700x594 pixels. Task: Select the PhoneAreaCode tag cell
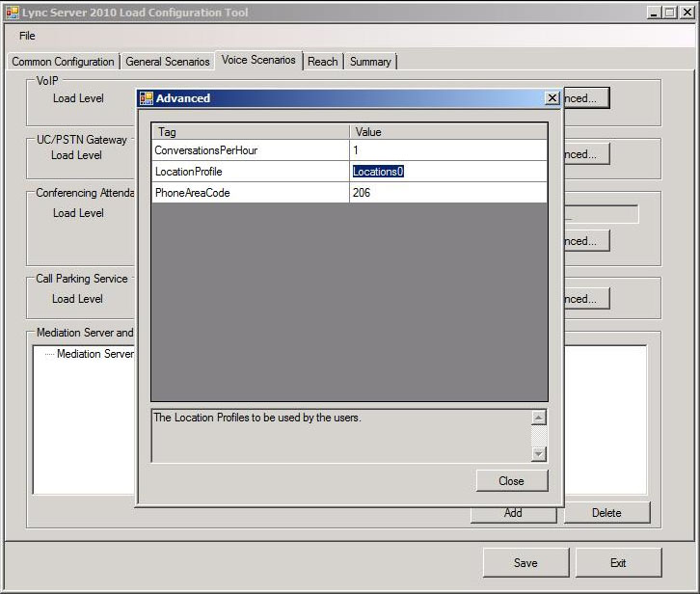(251, 193)
